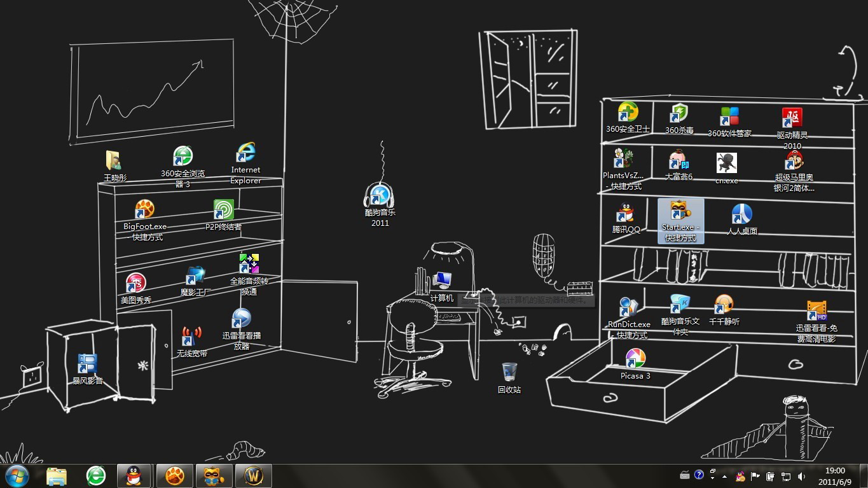The image size is (868, 488).
Task: Click the 全能音频转换通 desktop icon
Action: click(x=249, y=275)
